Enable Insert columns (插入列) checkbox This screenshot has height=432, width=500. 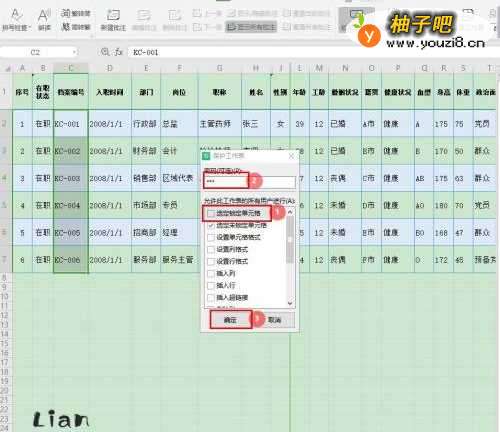click(211, 273)
